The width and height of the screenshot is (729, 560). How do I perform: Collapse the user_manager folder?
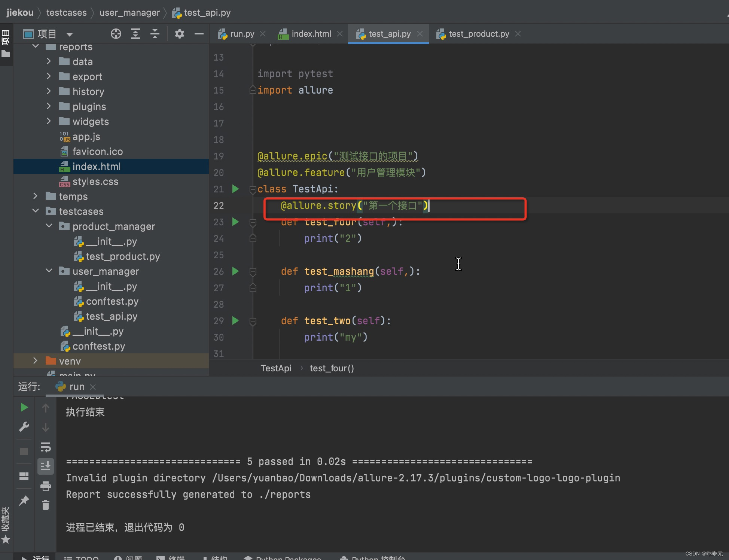(49, 271)
